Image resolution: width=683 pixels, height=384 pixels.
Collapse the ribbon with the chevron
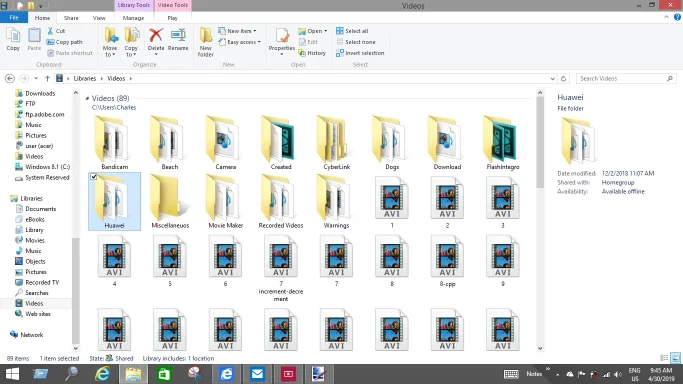point(666,17)
